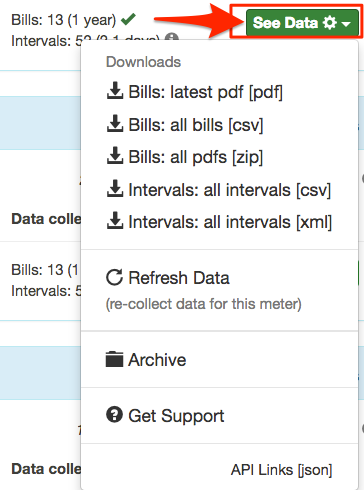Click the question mark icon beside Get Support

[114, 415]
